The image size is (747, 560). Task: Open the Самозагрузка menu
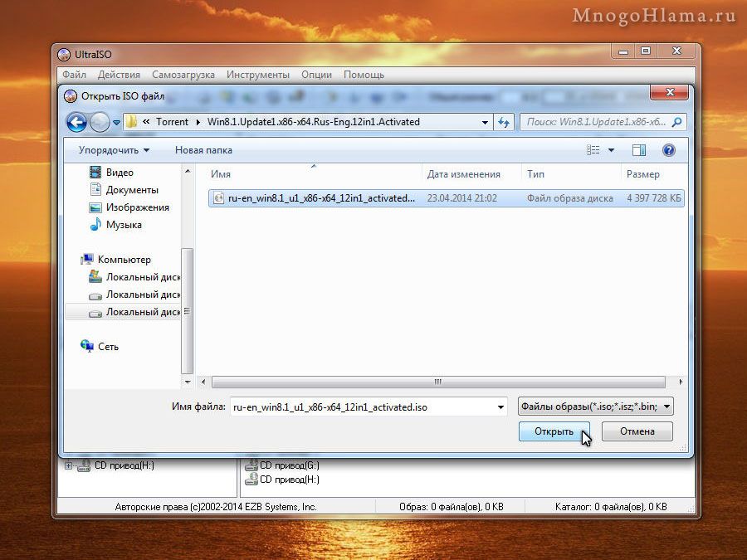[183, 75]
